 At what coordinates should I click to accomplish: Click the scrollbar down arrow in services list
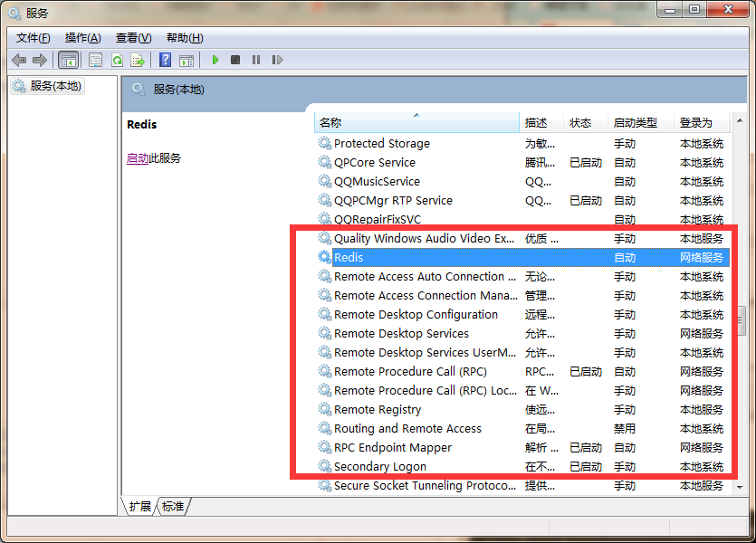point(740,488)
